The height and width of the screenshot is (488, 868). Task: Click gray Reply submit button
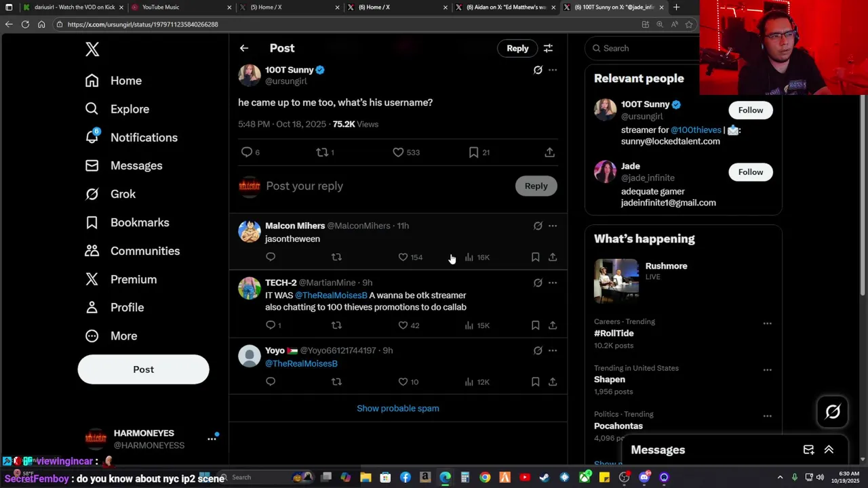click(x=536, y=186)
